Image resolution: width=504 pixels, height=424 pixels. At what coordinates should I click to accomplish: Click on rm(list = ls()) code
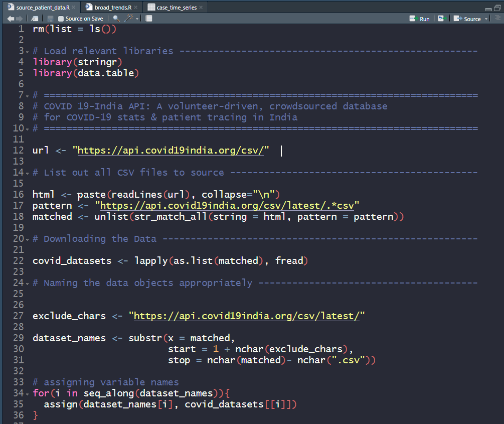[75, 29]
